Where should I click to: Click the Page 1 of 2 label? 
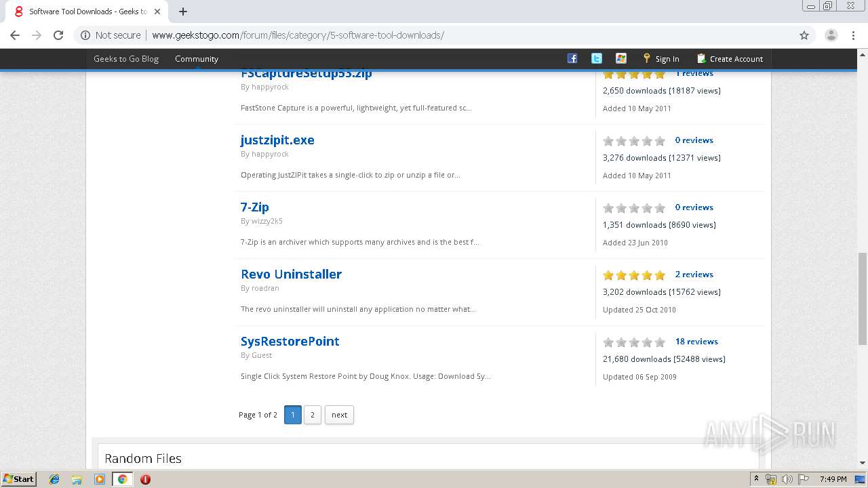coord(258,415)
